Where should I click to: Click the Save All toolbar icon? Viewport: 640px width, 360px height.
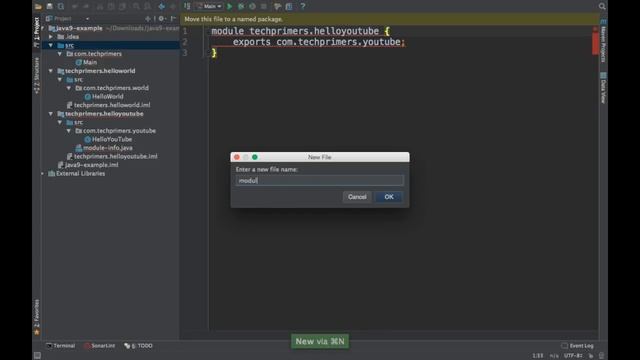point(49,6)
